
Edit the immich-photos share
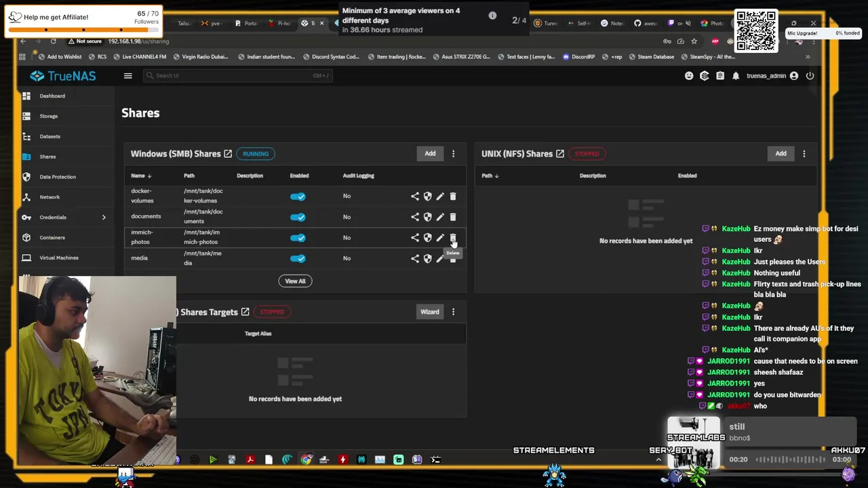click(x=440, y=238)
